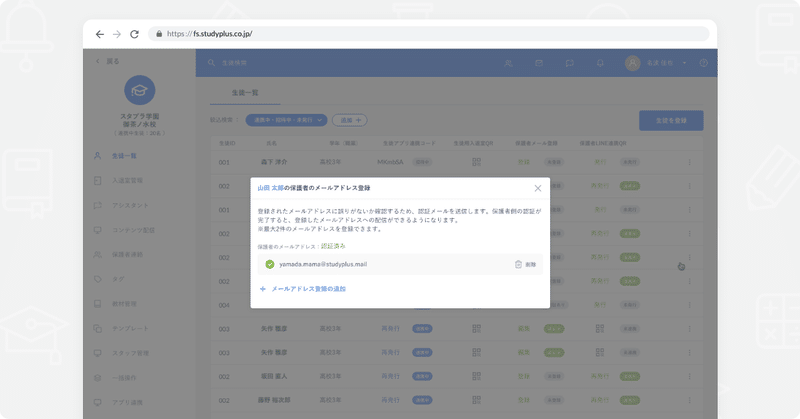Click メールアドレス登録の追加 link
This screenshot has height=419, width=800.
point(303,289)
